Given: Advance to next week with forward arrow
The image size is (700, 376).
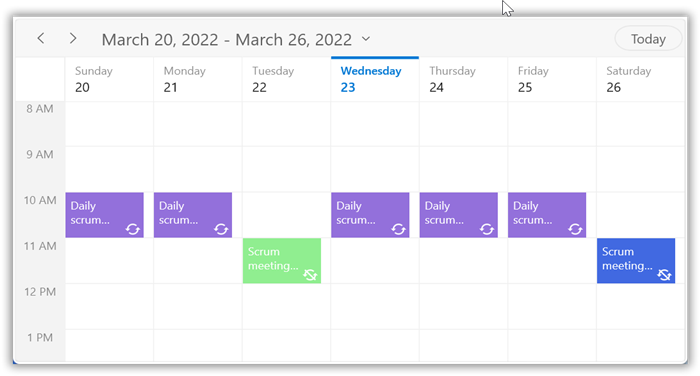Looking at the screenshot, I should (x=73, y=38).
